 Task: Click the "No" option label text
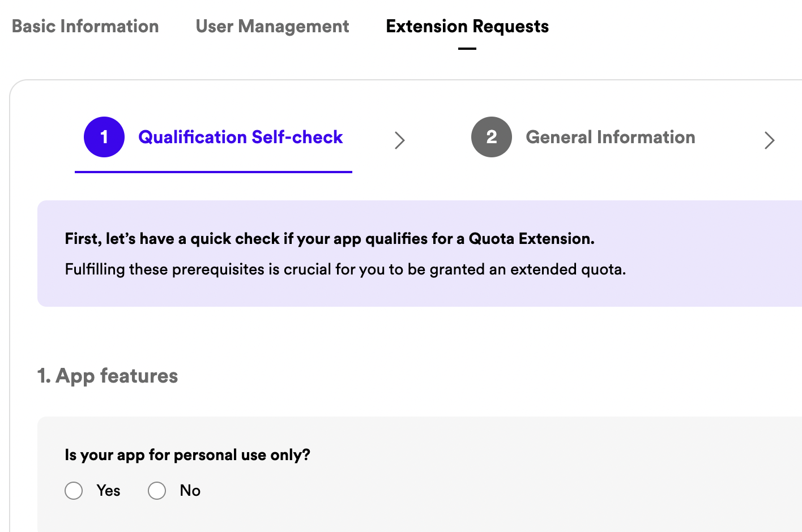[x=190, y=491]
